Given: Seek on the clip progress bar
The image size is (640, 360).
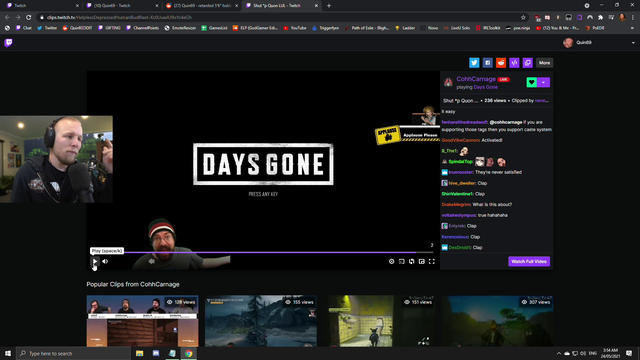Looking at the screenshot, I should 263,252.
